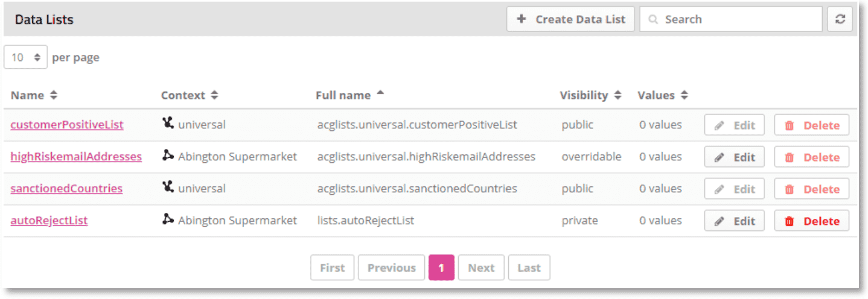Viewport: 868px width, 299px height.
Task: Click the refresh icon next to Search
Action: tap(840, 19)
